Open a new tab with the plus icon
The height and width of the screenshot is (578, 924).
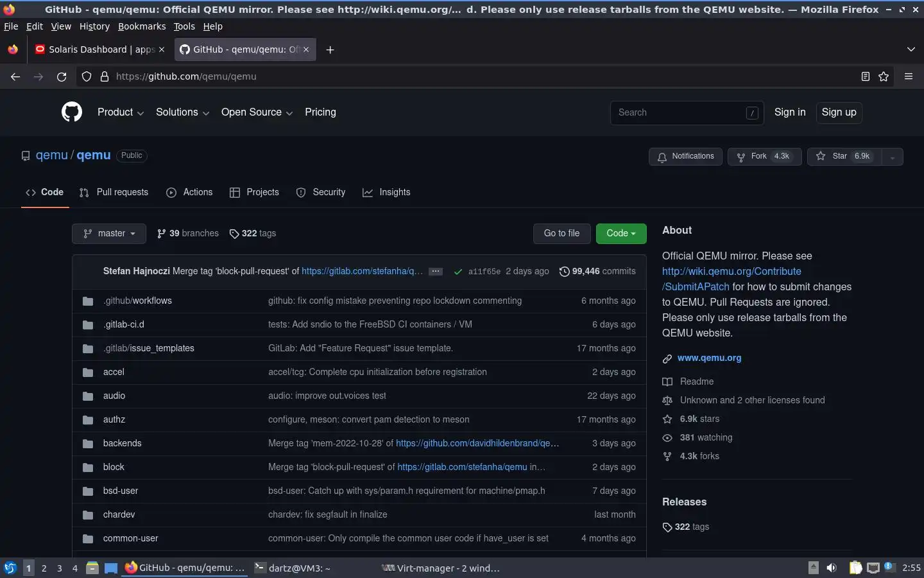click(x=330, y=49)
